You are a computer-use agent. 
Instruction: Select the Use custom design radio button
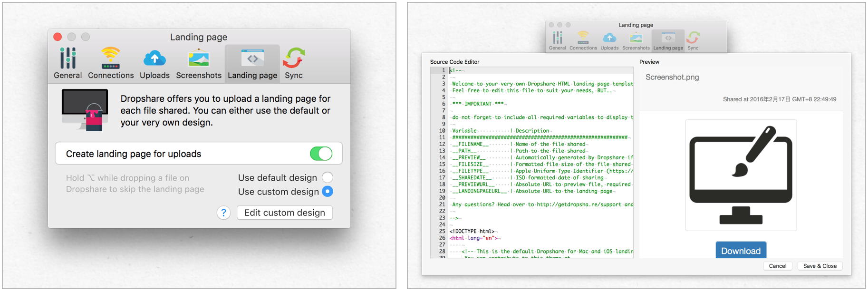click(x=328, y=191)
